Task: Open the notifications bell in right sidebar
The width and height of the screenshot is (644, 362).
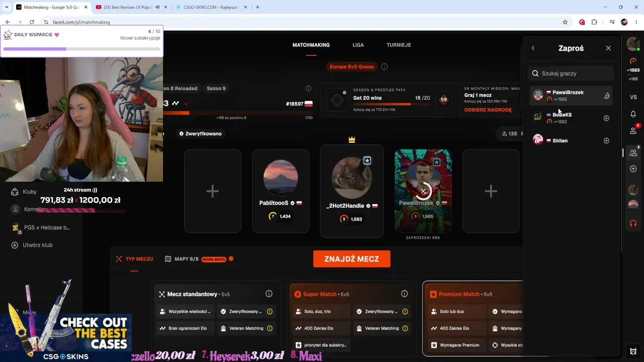Action: click(633, 114)
